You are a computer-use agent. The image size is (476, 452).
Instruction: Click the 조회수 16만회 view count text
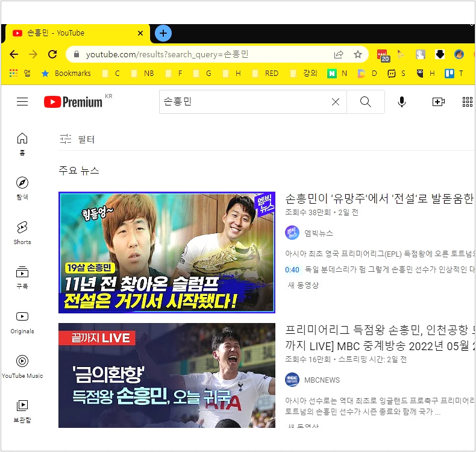click(x=308, y=359)
